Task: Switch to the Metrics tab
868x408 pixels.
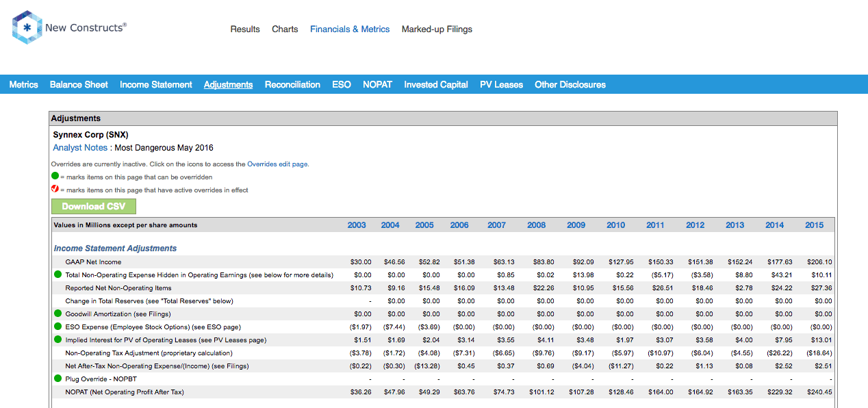Action: (x=24, y=85)
